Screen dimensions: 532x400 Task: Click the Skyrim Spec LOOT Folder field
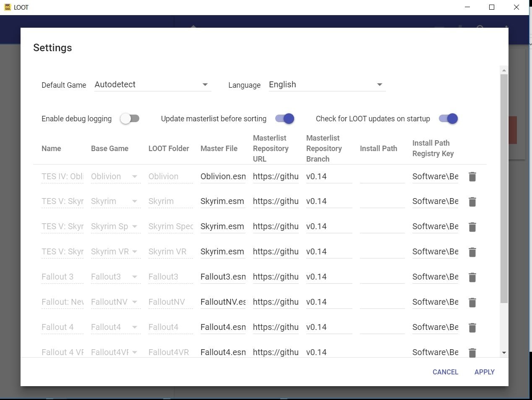coord(171,227)
